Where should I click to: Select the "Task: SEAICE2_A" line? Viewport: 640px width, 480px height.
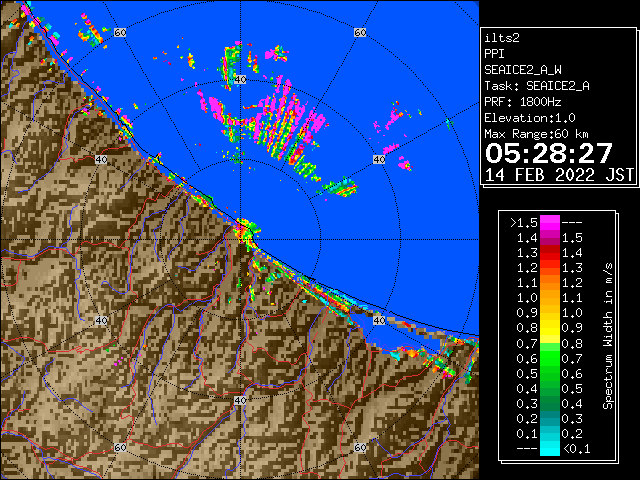(x=537, y=86)
